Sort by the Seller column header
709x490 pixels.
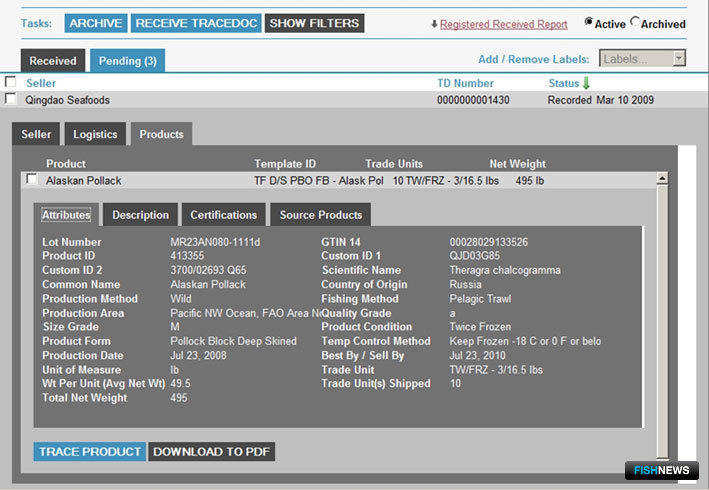pyautogui.click(x=41, y=83)
